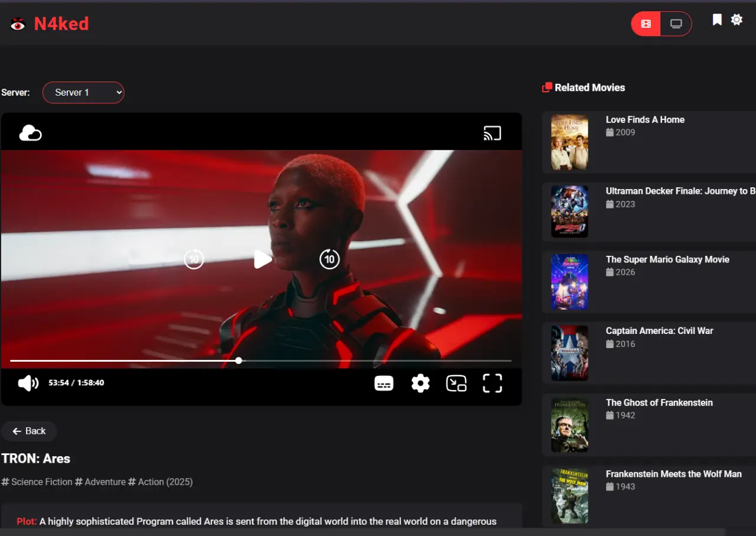
Task: Click the TRON: Ares title text
Action: [36, 459]
